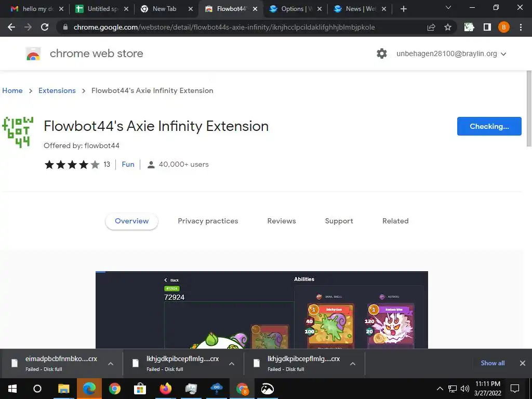The height and width of the screenshot is (399, 532).
Task: Click the page vertical scrollbar
Action: click(529, 109)
